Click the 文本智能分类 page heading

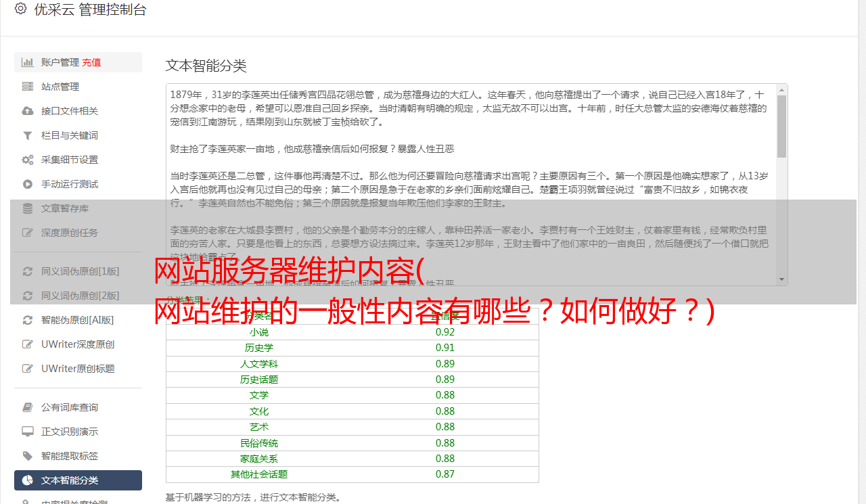pos(206,66)
